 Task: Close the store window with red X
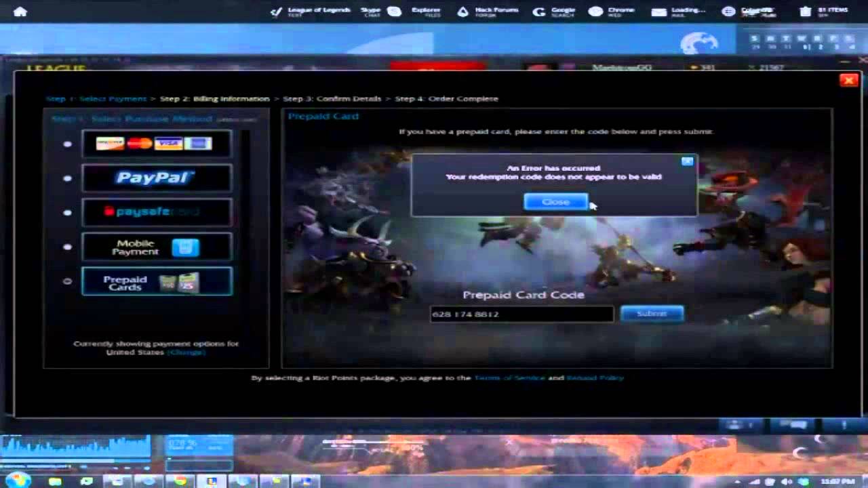(x=848, y=80)
